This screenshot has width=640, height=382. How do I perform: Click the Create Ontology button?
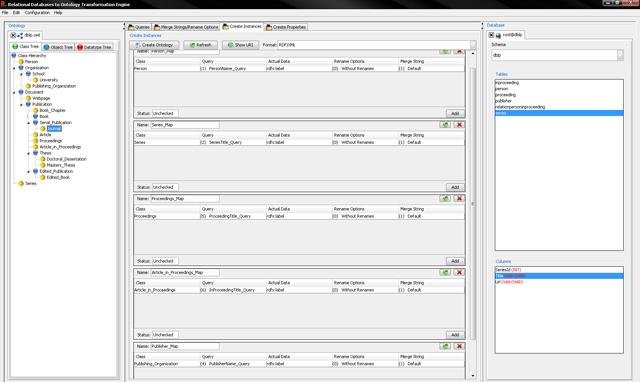(x=154, y=45)
